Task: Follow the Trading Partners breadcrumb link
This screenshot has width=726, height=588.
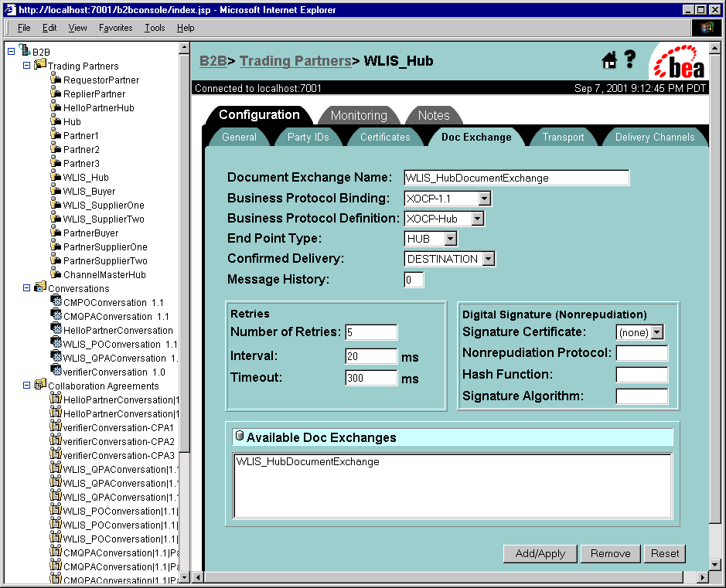Action: [x=295, y=61]
